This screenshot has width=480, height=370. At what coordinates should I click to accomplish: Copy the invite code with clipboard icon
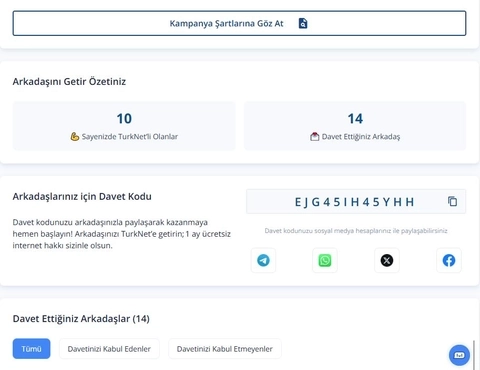452,201
